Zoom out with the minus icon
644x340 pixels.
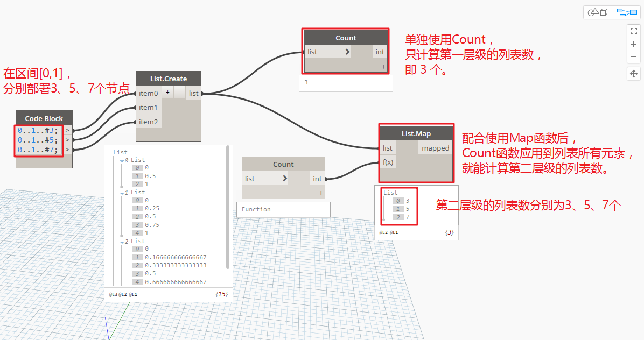click(634, 56)
